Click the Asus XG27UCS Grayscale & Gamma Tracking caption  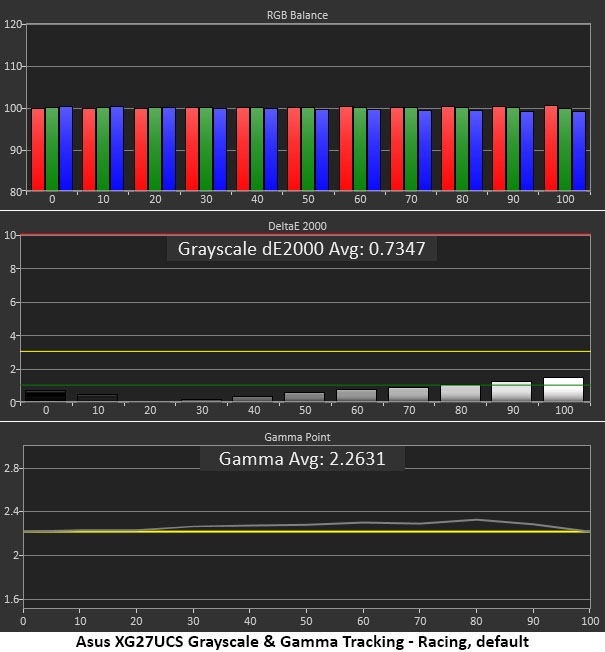(302, 642)
